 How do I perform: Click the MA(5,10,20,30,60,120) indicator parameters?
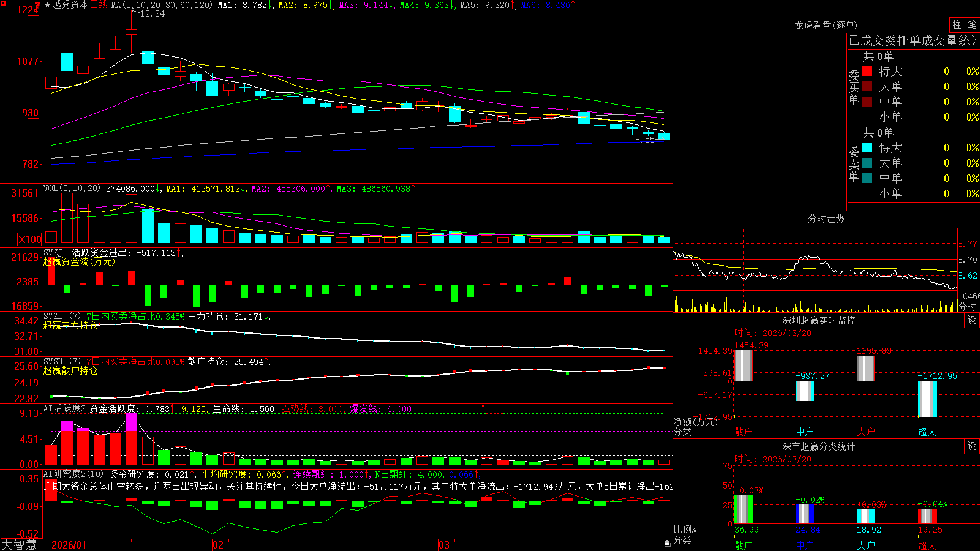162,5
